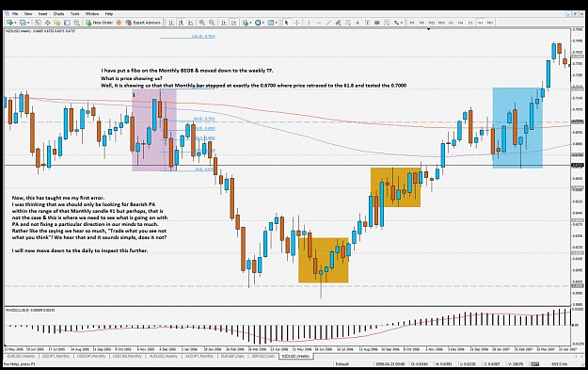Select the Fibonacci Retracement tool
588x370 pixels.
(x=347, y=23)
